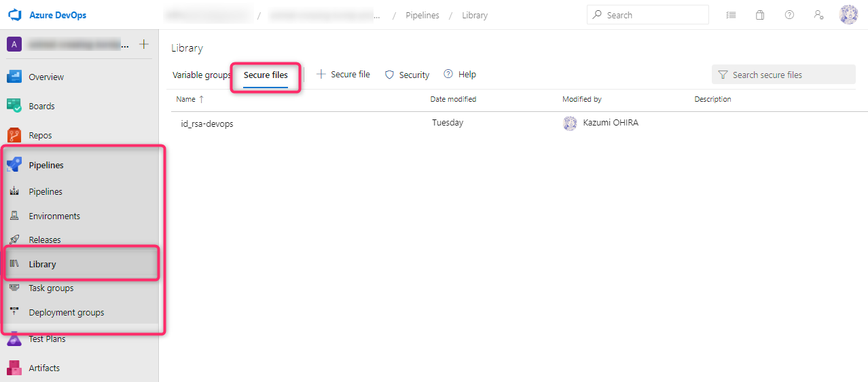Open the Pipelines sub-item
Viewport: 868px width, 382px height.
46,192
